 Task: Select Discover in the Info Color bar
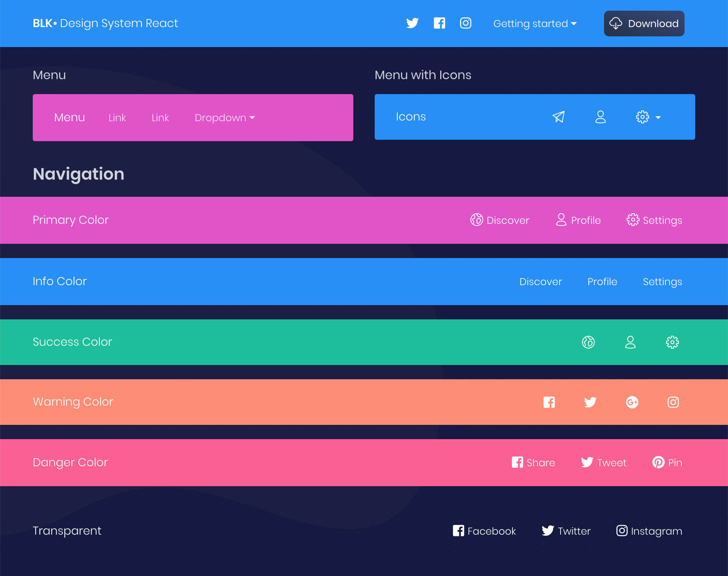tap(540, 282)
